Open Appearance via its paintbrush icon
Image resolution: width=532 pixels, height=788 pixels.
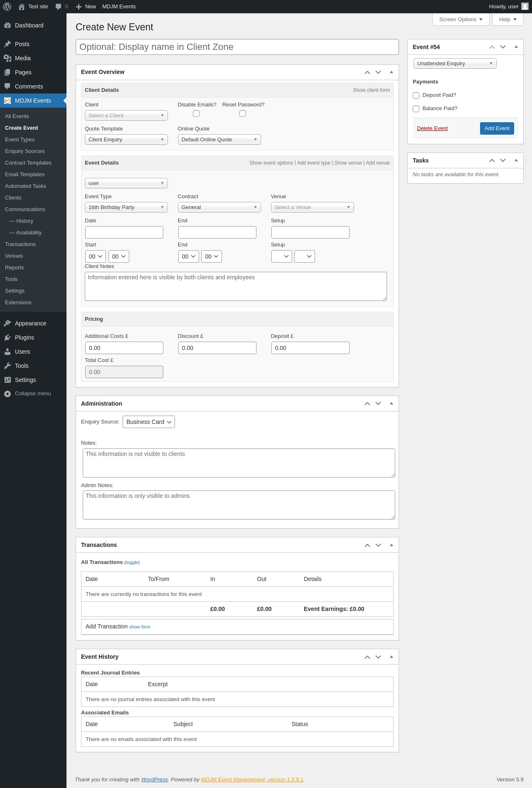[7, 323]
